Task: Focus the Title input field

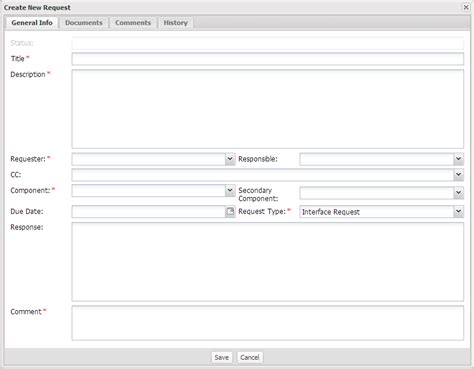Action: 268,59
